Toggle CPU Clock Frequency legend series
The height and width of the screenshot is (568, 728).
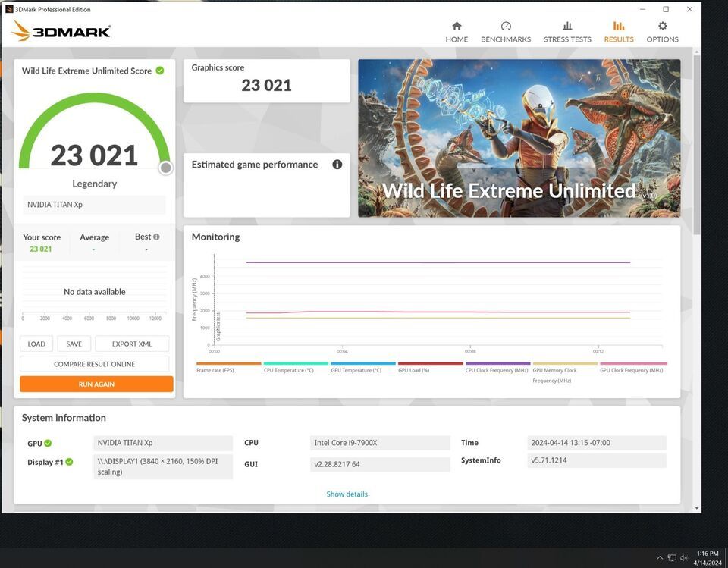(x=497, y=367)
